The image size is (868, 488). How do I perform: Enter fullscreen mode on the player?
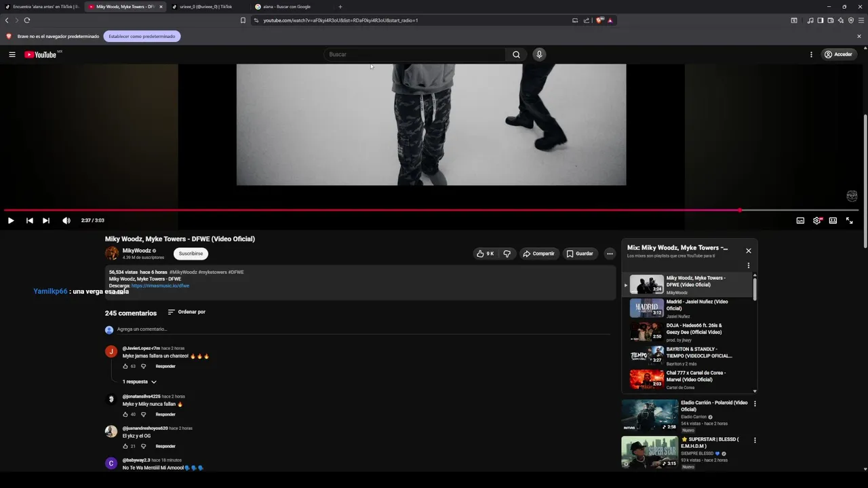pos(849,220)
